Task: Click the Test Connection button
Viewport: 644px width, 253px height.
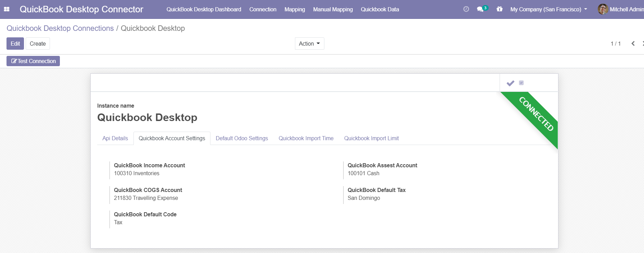Action: click(33, 61)
